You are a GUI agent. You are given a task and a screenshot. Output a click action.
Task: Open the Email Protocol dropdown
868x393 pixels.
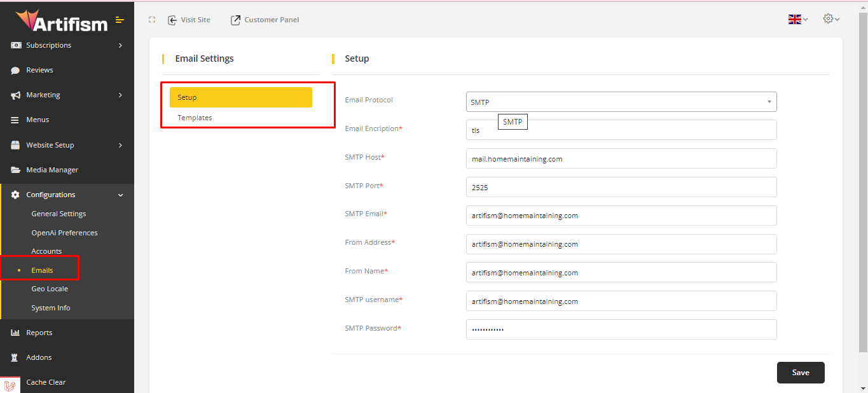click(x=621, y=102)
